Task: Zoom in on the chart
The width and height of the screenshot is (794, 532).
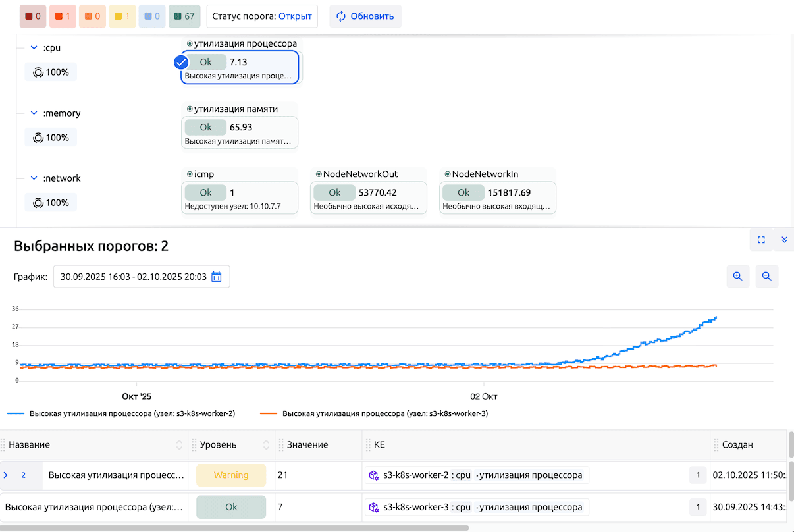Action: point(738,277)
